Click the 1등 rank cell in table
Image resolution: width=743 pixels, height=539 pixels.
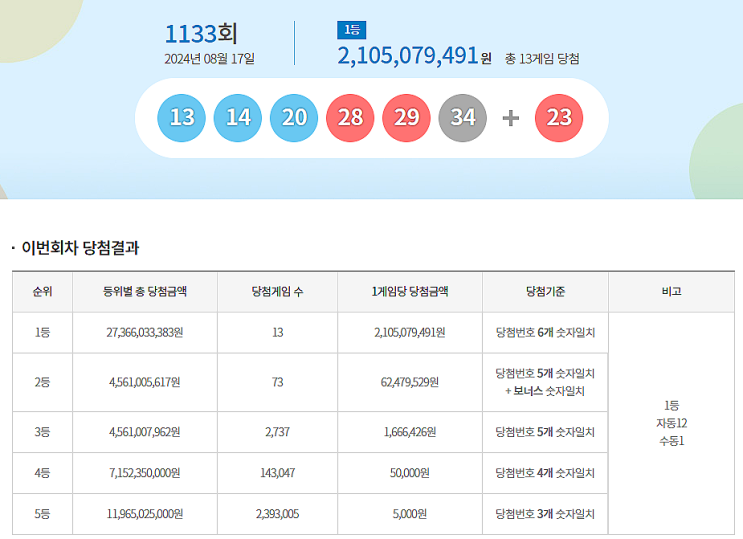click(x=42, y=332)
